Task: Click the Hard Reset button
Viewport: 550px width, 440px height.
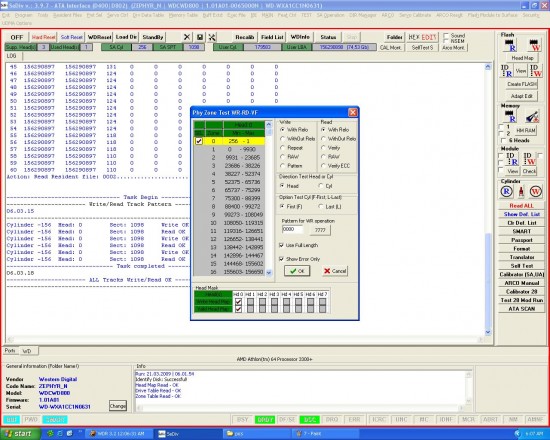Action: click(x=43, y=37)
